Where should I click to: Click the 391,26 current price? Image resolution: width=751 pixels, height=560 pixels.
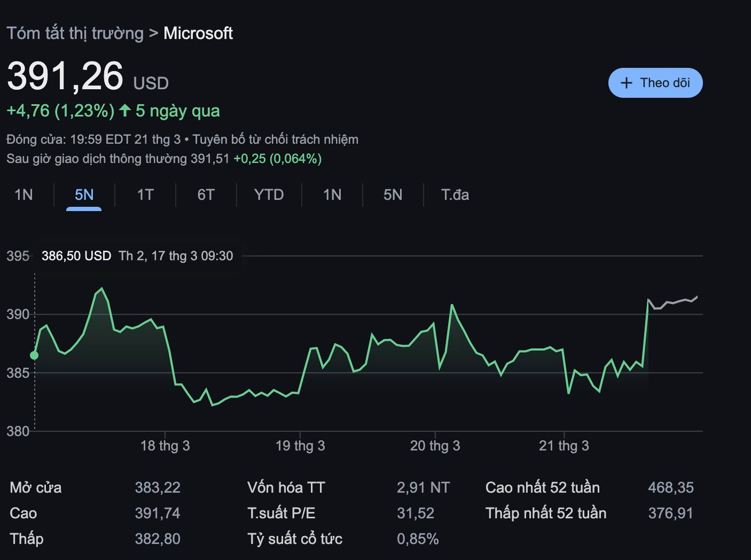coord(65,76)
